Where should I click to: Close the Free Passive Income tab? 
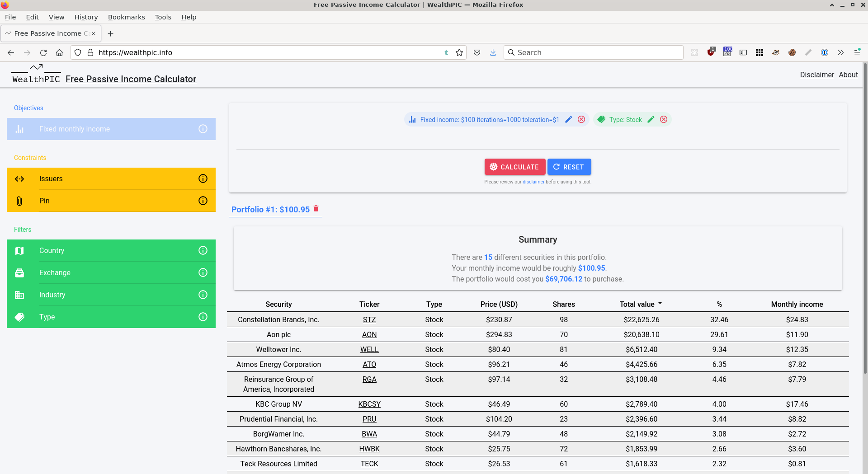pyautogui.click(x=94, y=33)
